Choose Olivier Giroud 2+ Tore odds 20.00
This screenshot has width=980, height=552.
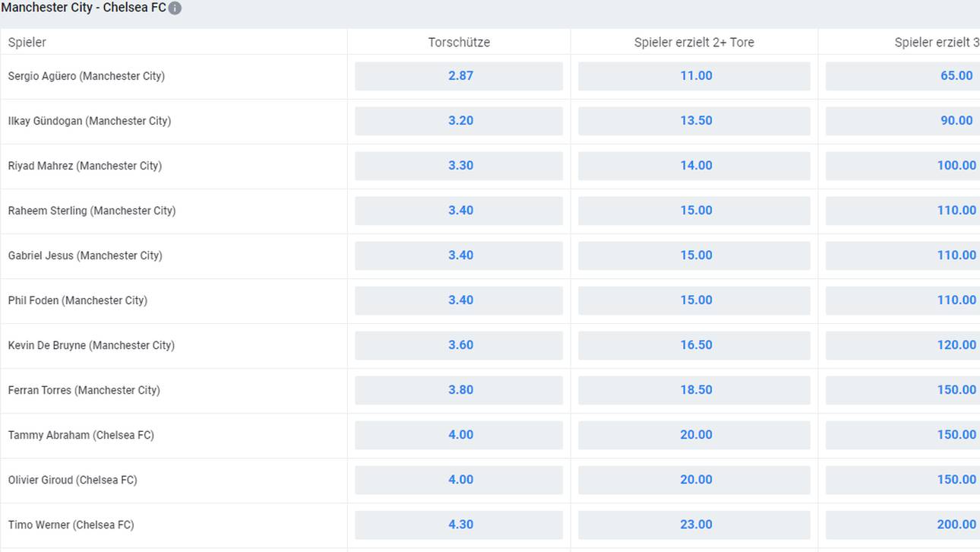click(694, 480)
